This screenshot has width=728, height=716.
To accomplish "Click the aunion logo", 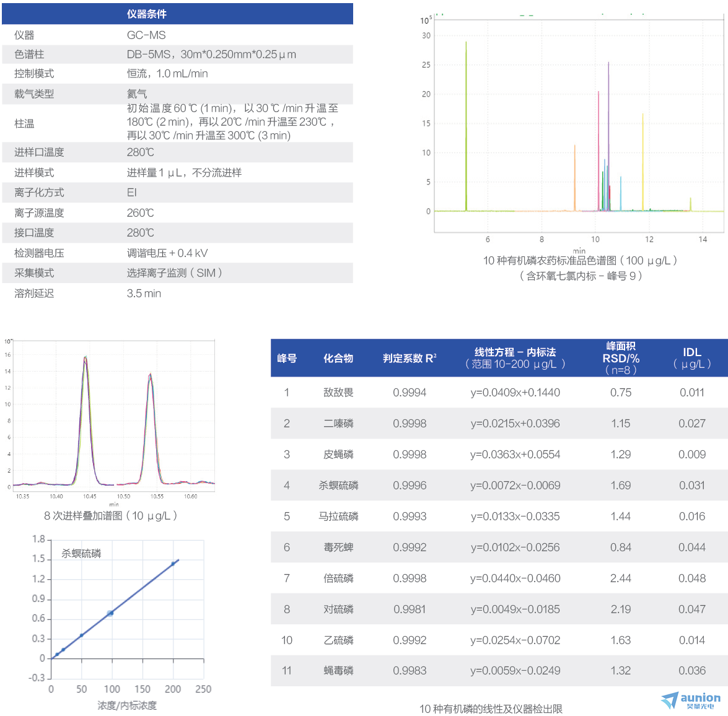I will pyautogui.click(x=691, y=701).
